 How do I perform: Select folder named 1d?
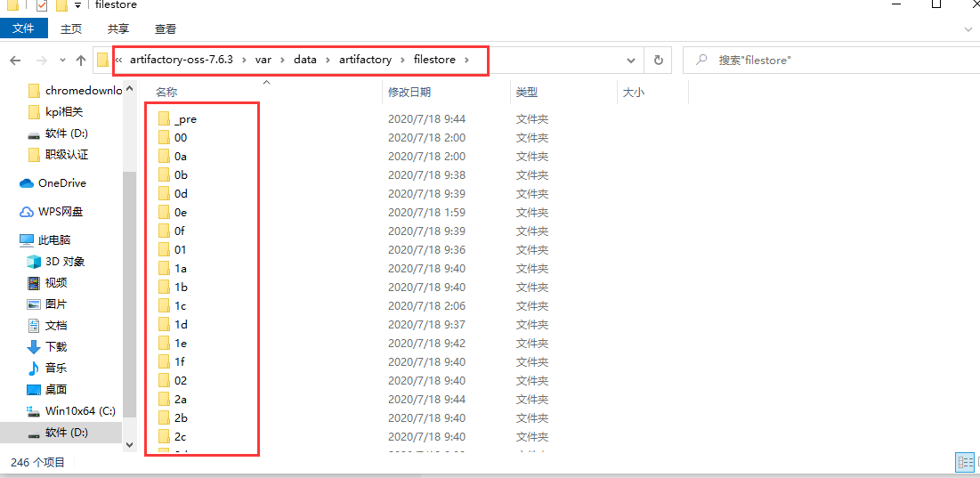coord(181,325)
